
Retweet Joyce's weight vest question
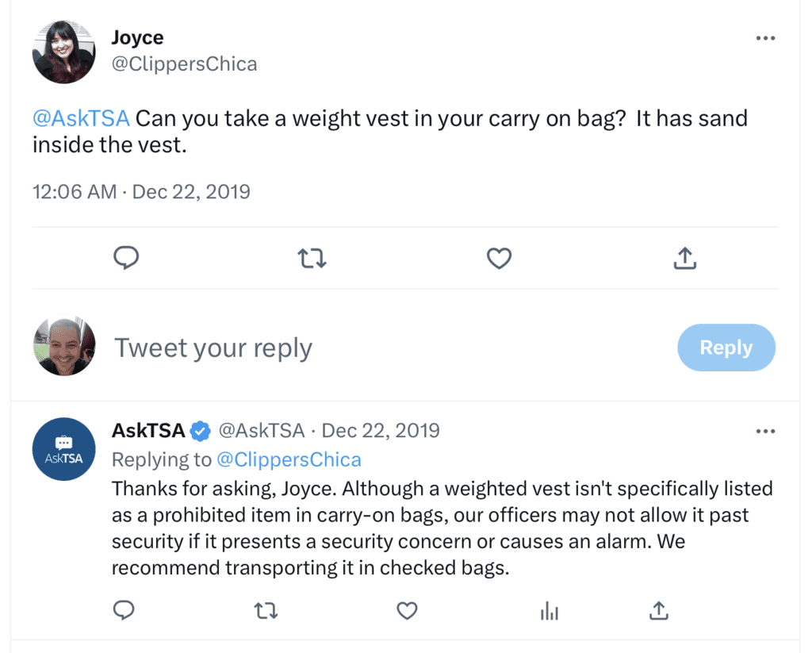point(312,258)
